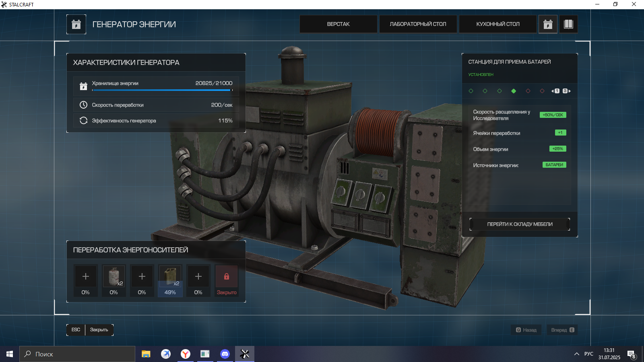Viewport: 644px width, 362px height.
Task: Open the green window app taskbar icon
Action: (205, 354)
